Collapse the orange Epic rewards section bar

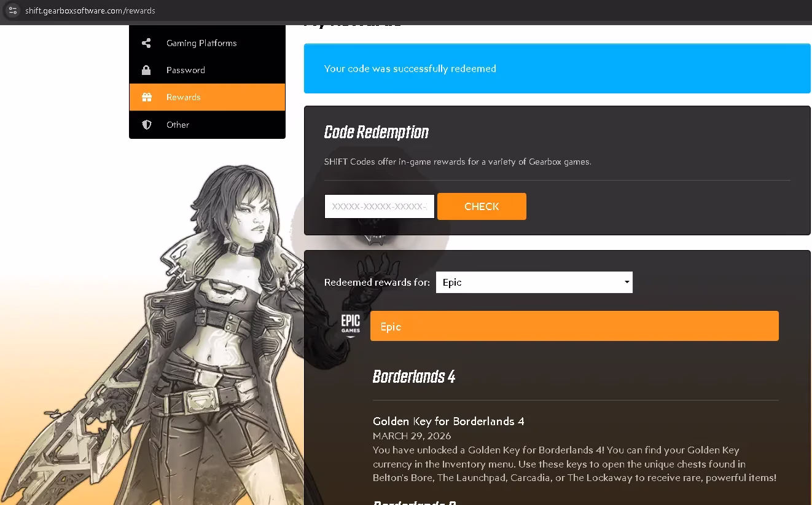tap(574, 326)
